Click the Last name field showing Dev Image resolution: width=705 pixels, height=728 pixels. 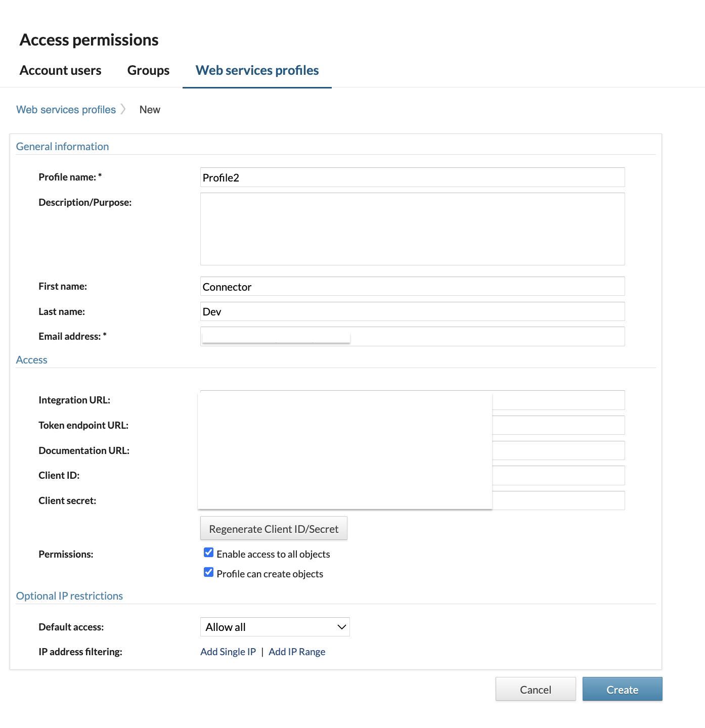[412, 311]
